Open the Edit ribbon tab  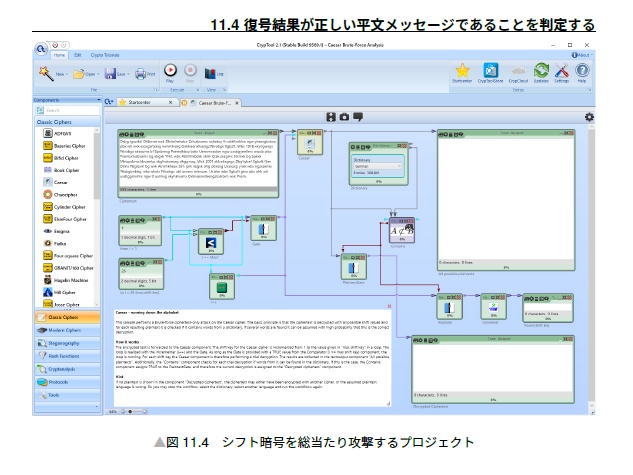(78, 55)
